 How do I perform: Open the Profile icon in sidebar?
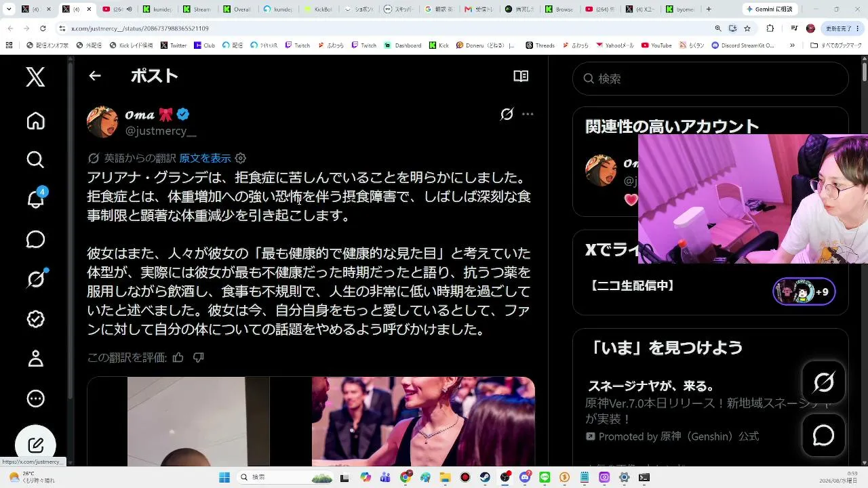point(35,359)
